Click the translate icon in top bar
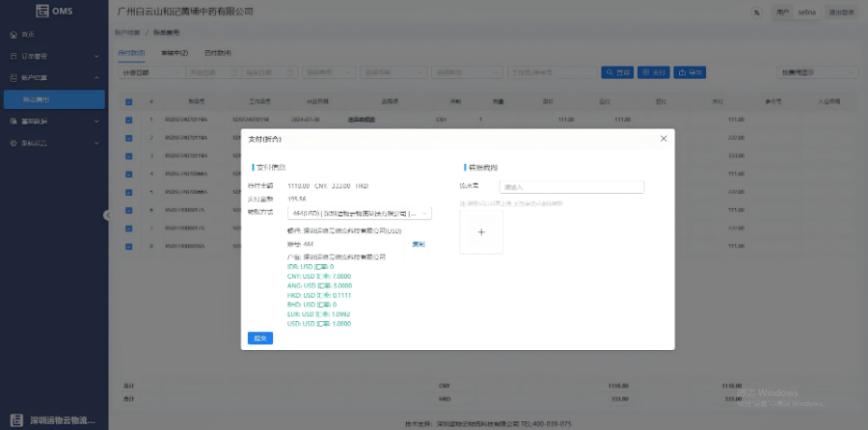Screen dimensions: 868x430 click(754, 13)
